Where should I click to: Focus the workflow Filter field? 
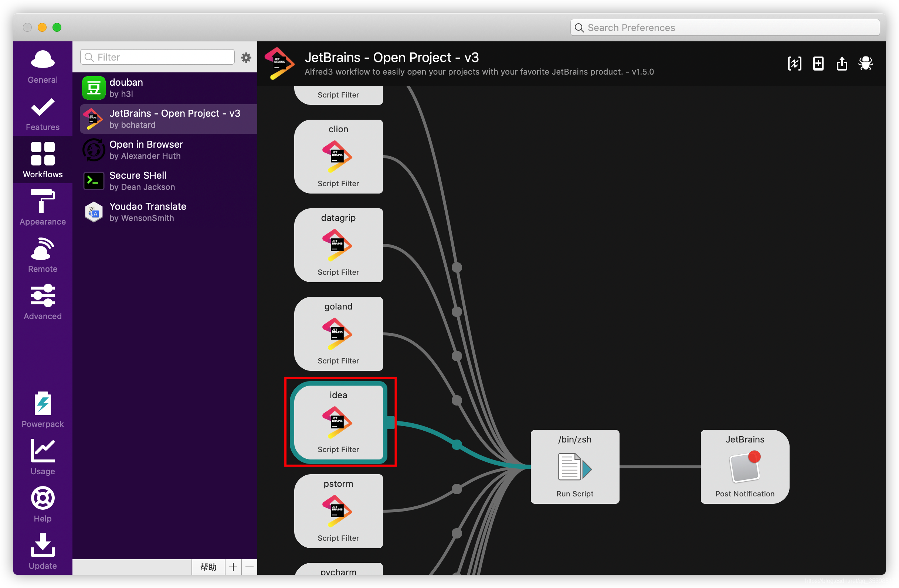coord(157,57)
